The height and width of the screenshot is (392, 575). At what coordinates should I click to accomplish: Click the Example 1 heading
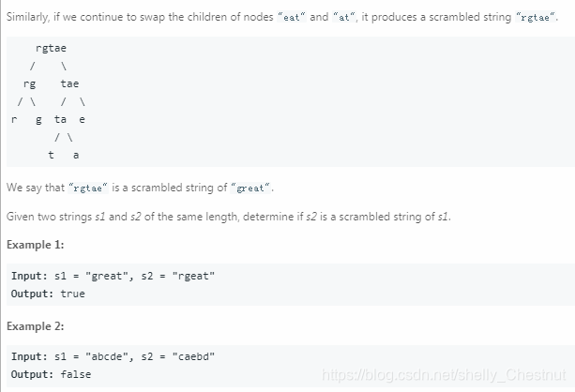(36, 245)
